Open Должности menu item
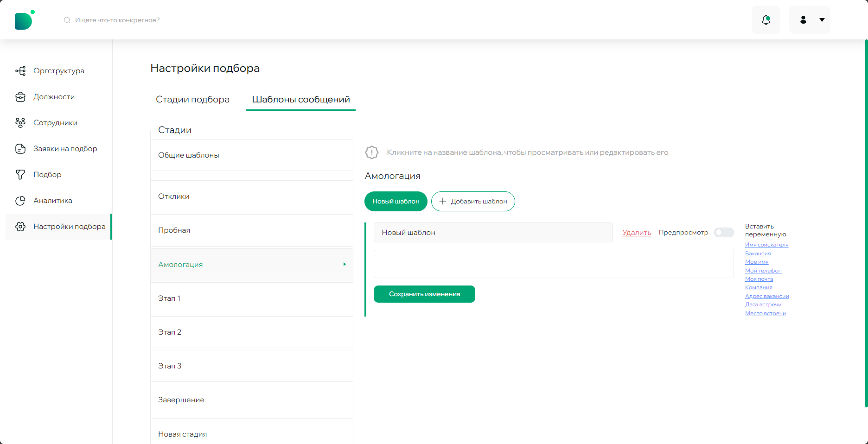Screen dimensions: 868x444 coord(54,97)
